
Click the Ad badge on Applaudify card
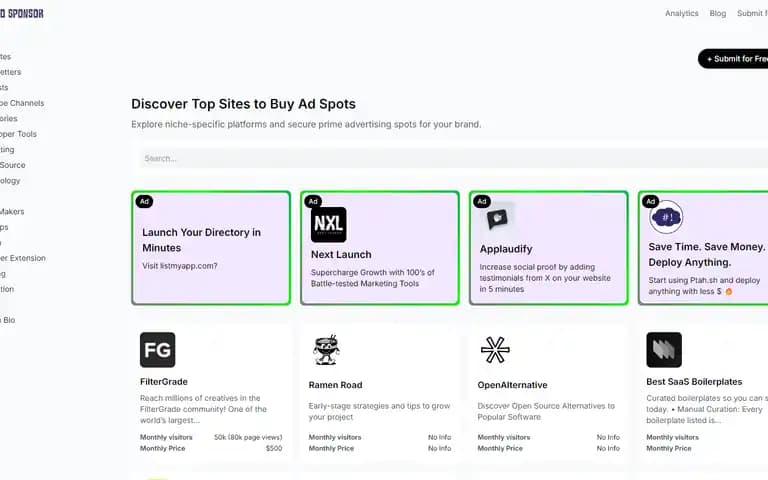pyautogui.click(x=482, y=201)
